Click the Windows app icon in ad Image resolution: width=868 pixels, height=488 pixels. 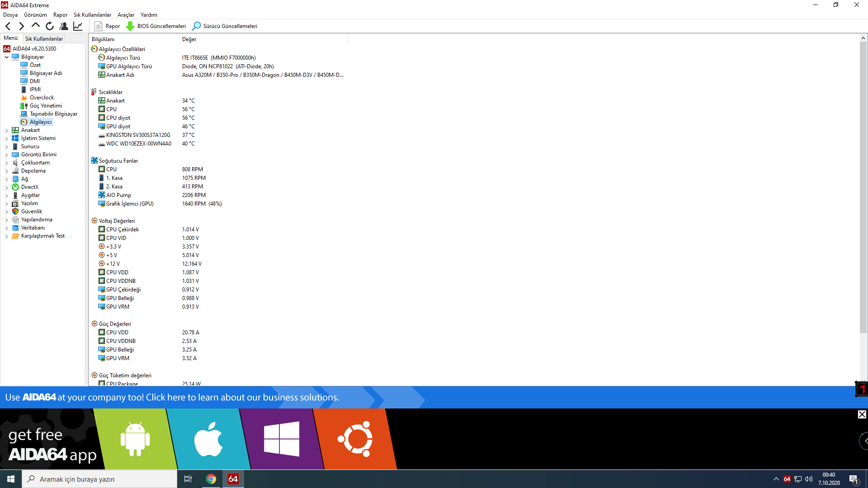[x=282, y=439]
